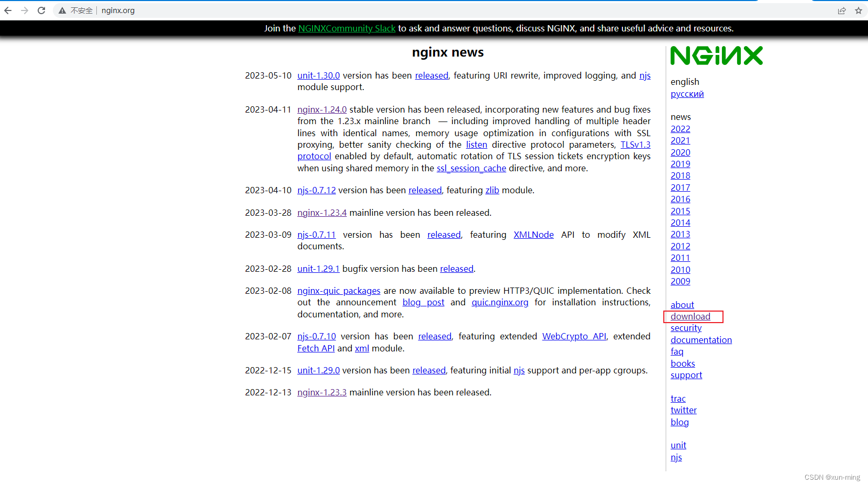Go to the download page
This screenshot has width=868, height=486.
(691, 316)
